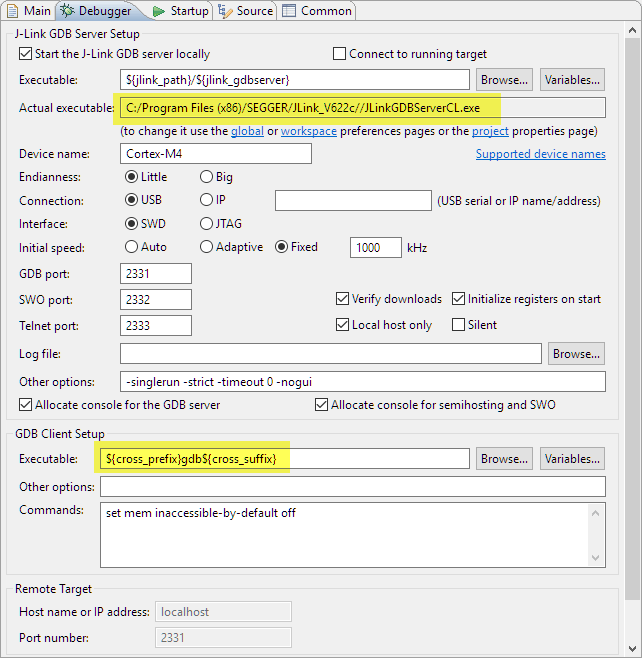This screenshot has width=642, height=658.
Task: Click the Device name field
Action: coord(216,154)
